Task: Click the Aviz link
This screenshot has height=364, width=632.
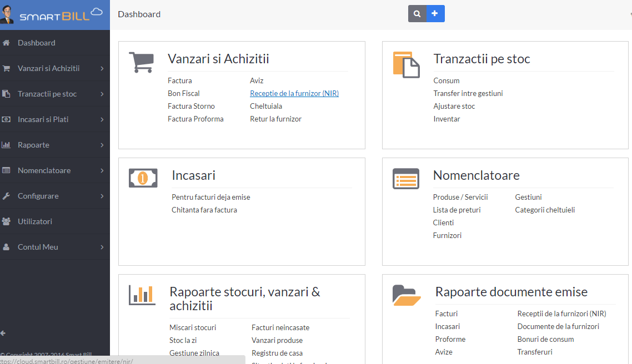Action: click(x=257, y=80)
